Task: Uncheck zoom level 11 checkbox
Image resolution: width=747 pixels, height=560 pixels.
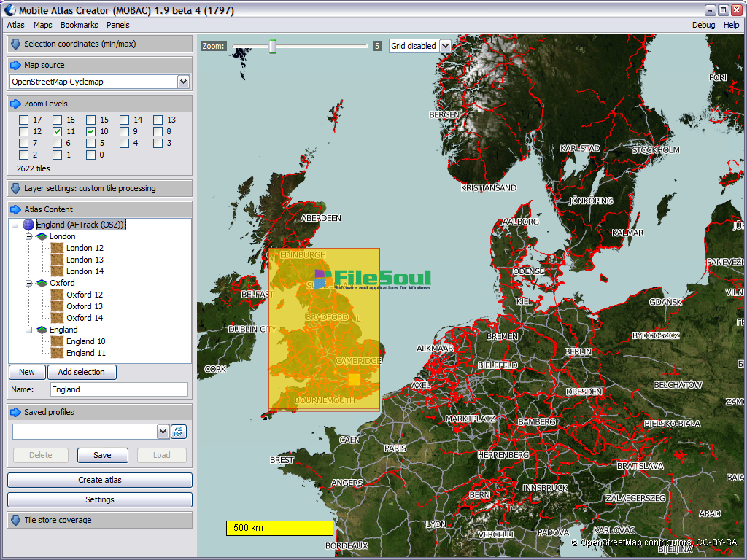Action: 58,132
